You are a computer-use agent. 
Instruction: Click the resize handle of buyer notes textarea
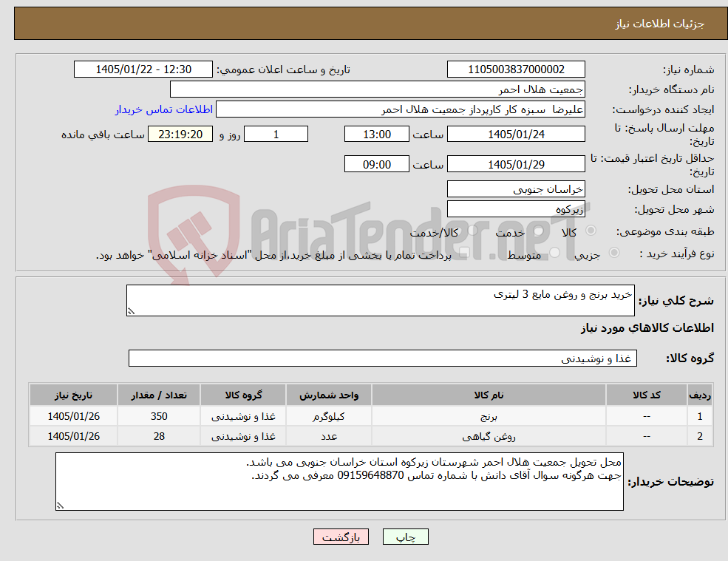(x=60, y=506)
